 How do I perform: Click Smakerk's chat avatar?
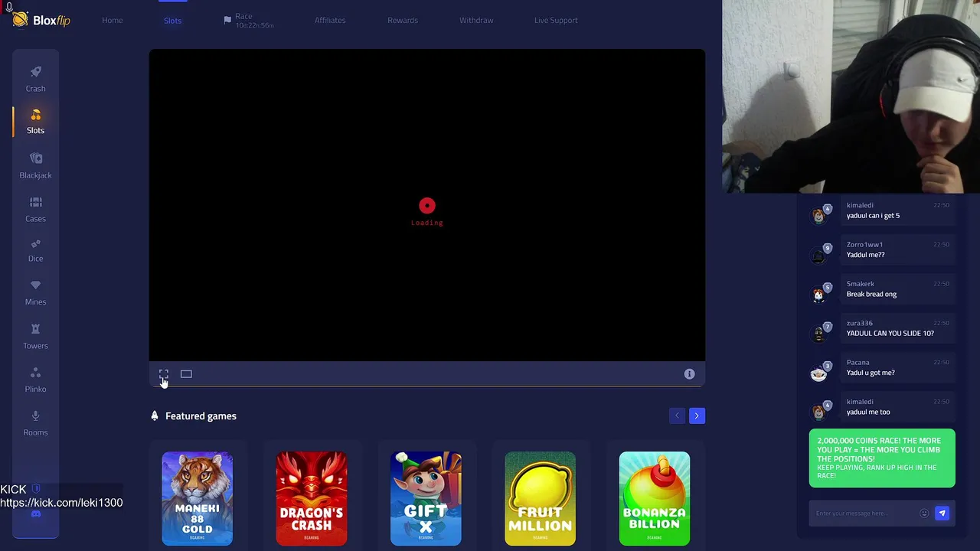click(819, 294)
